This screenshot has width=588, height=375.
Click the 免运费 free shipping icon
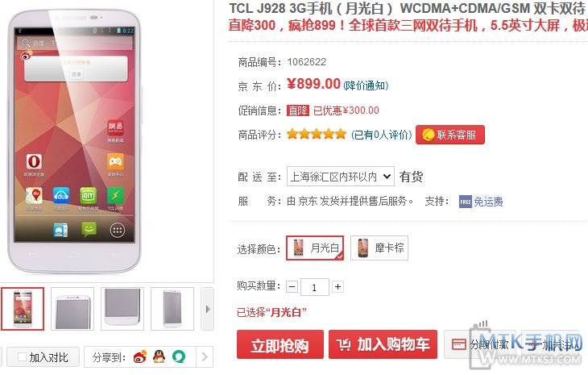click(466, 202)
